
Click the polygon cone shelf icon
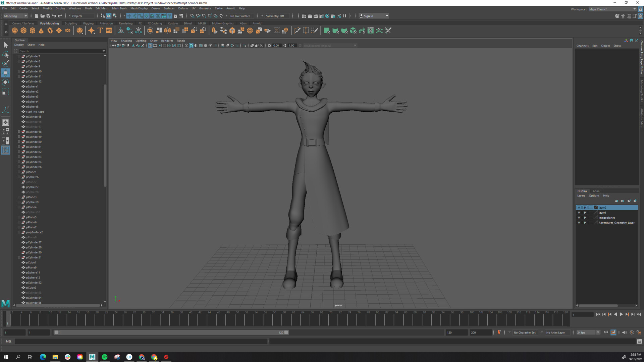pos(41,31)
